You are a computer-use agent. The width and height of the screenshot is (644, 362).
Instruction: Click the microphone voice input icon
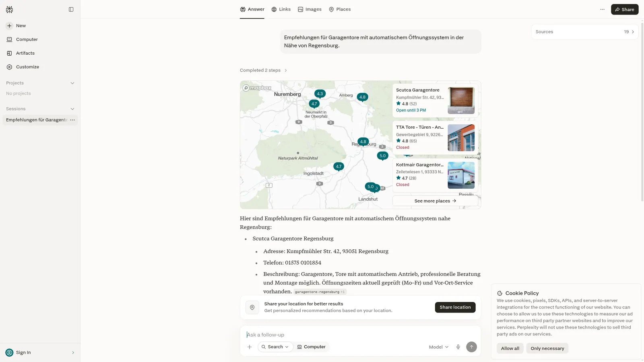pos(458,347)
